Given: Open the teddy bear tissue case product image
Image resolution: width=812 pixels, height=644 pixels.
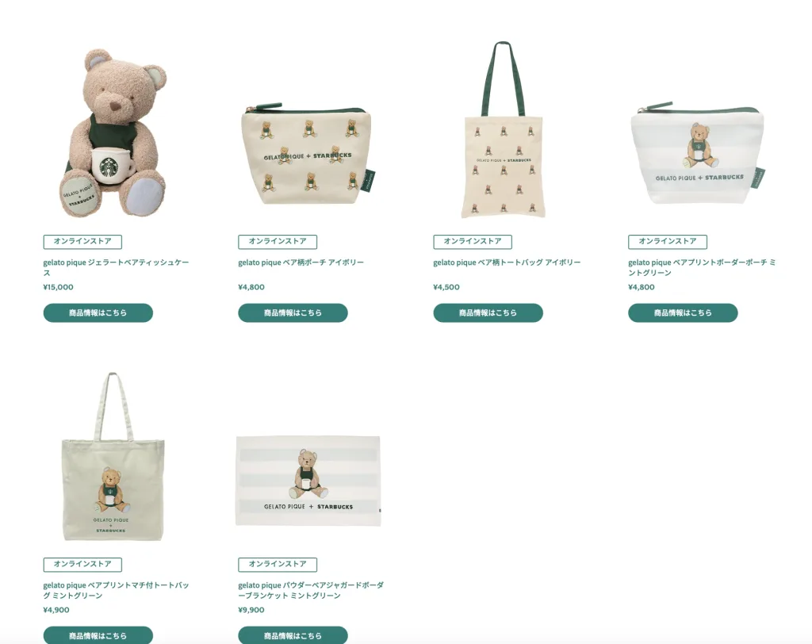Looking at the screenshot, I should (x=113, y=133).
